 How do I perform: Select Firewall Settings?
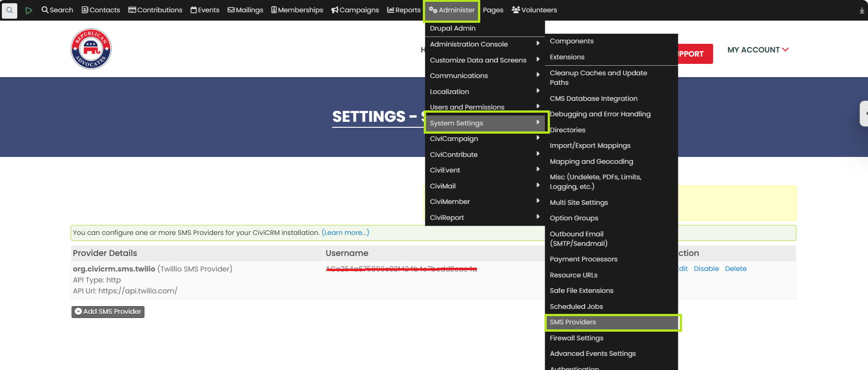click(611, 338)
